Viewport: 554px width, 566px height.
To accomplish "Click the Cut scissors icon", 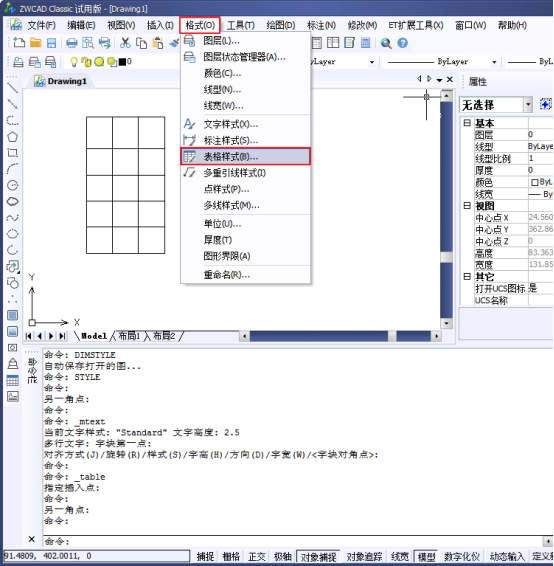I will [x=125, y=43].
